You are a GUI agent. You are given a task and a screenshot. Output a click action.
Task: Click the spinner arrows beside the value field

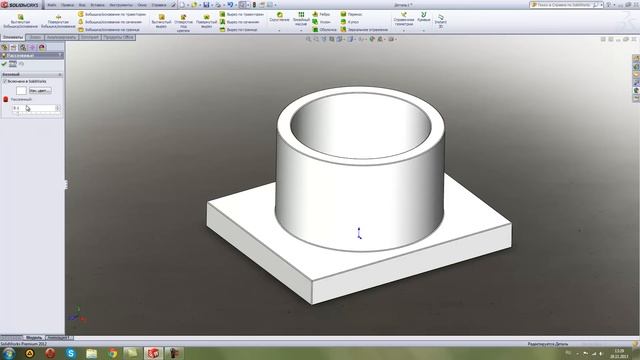[57, 108]
